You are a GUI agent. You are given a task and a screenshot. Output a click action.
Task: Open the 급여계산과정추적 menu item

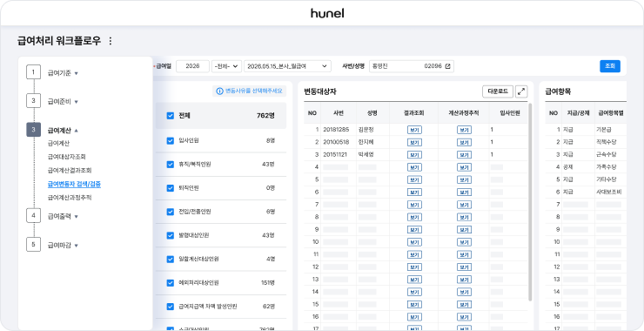tap(70, 198)
